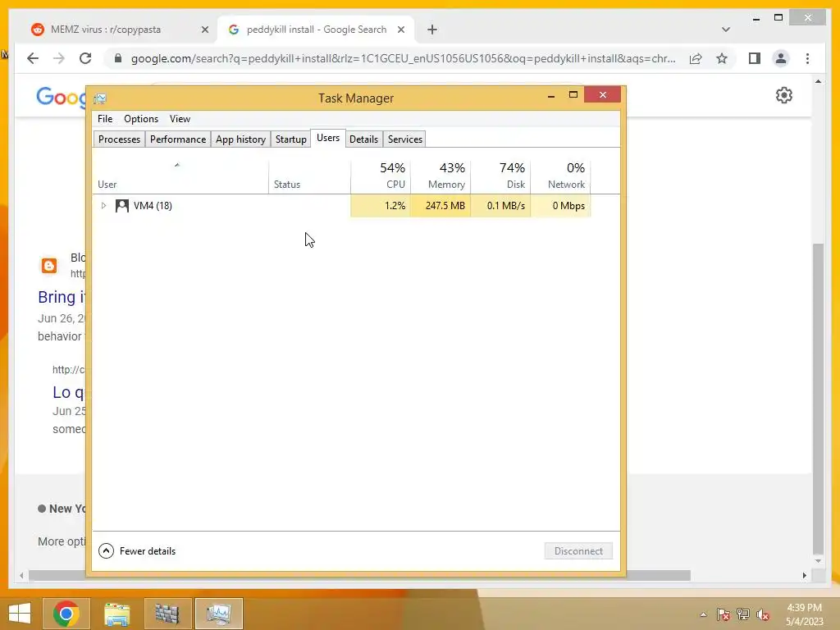Open the network tray icon

click(743, 614)
